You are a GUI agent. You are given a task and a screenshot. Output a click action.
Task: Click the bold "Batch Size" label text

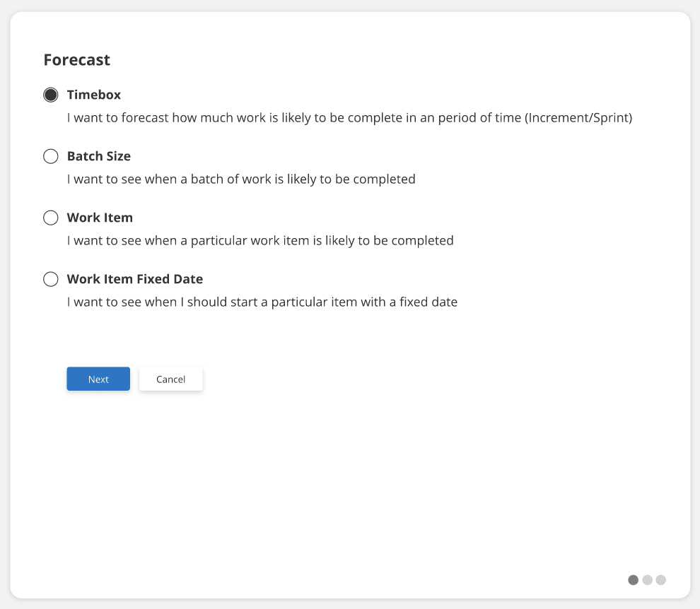99,156
